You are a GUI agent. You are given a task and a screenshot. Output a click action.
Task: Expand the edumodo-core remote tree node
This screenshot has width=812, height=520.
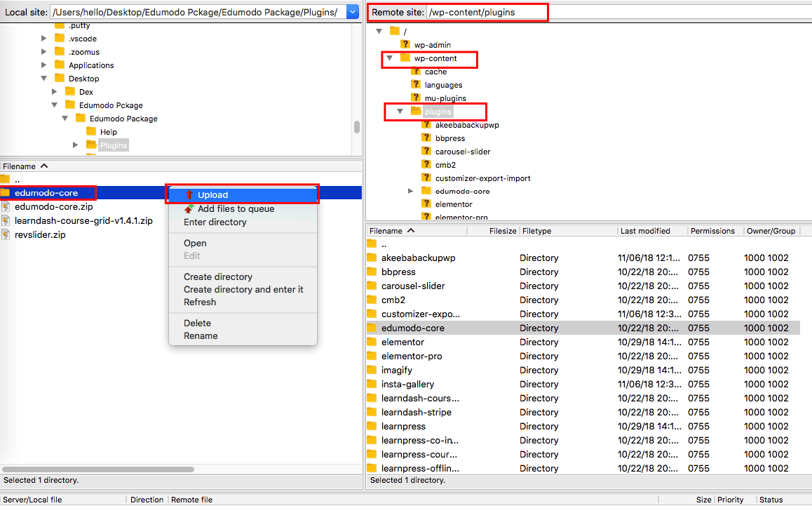[411, 191]
